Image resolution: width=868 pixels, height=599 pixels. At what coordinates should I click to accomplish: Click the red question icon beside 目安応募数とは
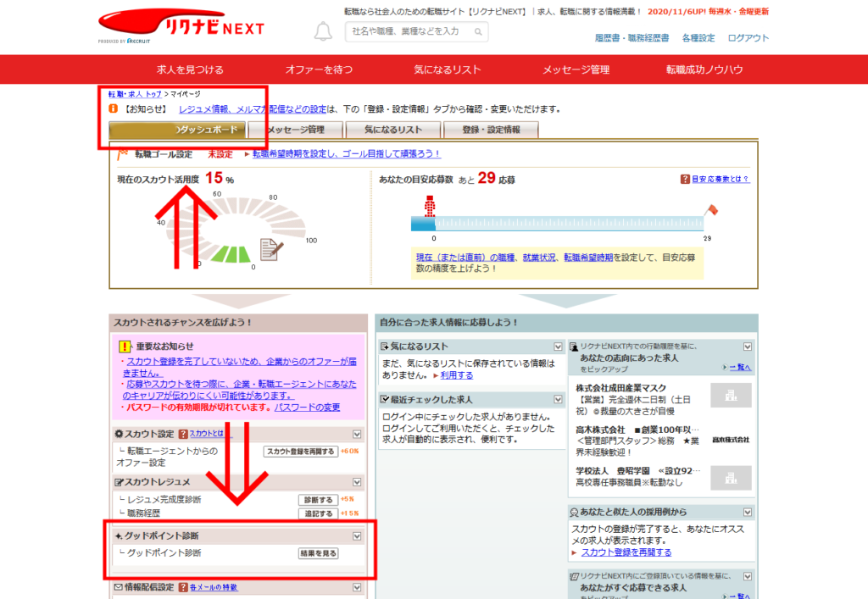point(685,180)
